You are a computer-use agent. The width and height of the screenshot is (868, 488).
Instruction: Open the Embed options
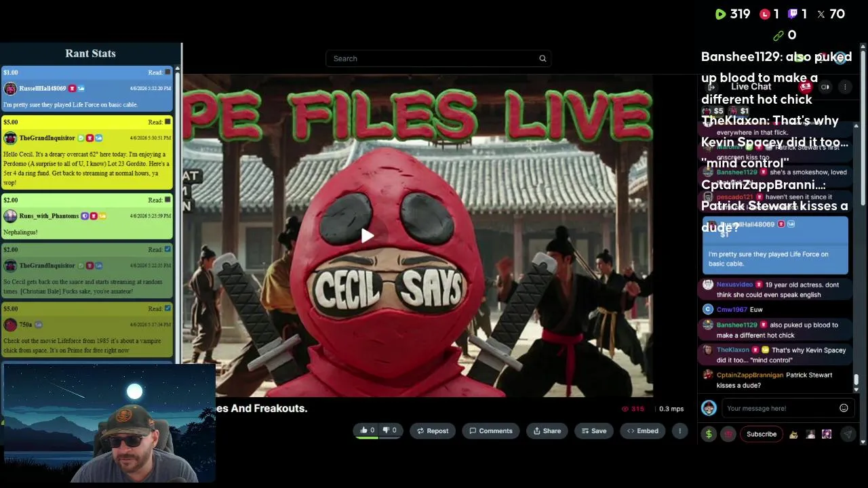(x=643, y=431)
